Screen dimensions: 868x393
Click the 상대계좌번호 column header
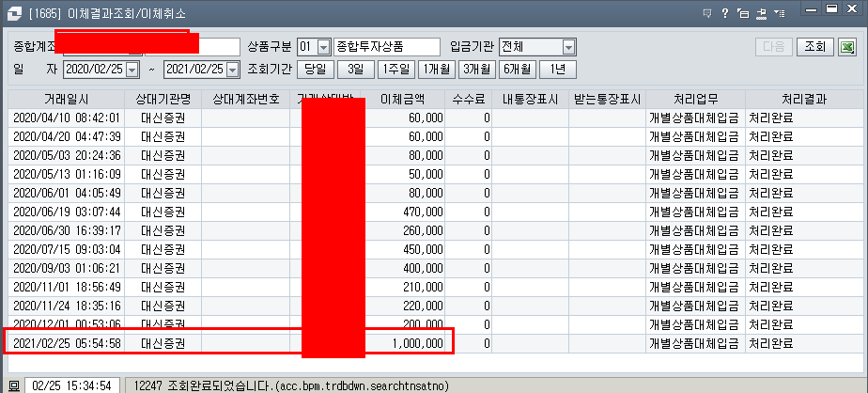pyautogui.click(x=246, y=100)
